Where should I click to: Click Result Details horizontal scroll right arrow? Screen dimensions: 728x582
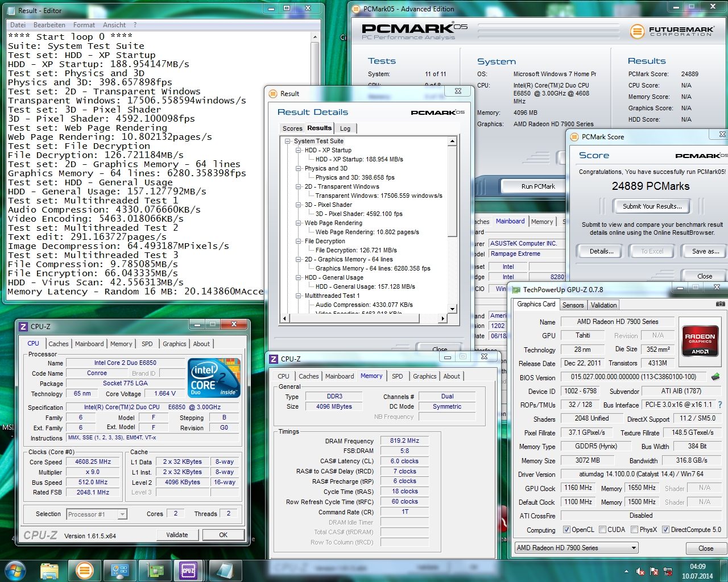point(443,319)
